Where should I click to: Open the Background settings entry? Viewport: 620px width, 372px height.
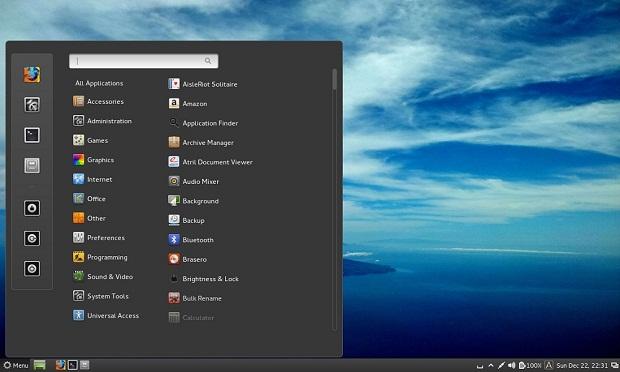pyautogui.click(x=193, y=201)
